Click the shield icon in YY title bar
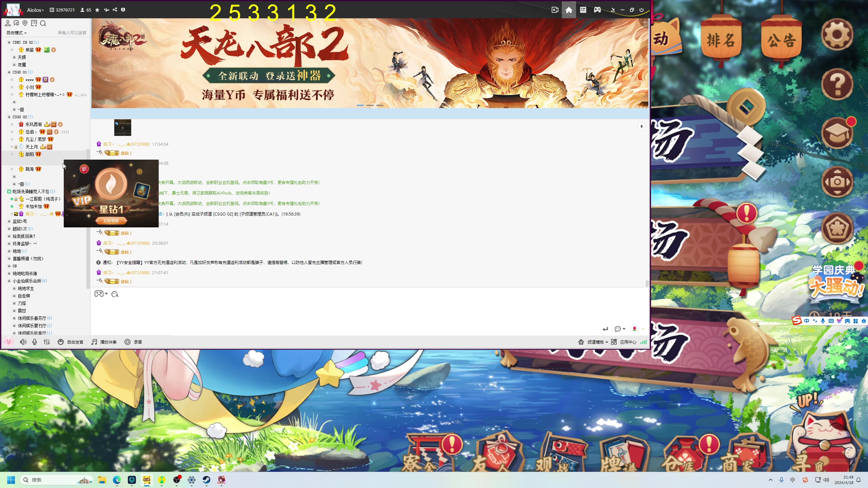868x488 pixels. pos(123,10)
